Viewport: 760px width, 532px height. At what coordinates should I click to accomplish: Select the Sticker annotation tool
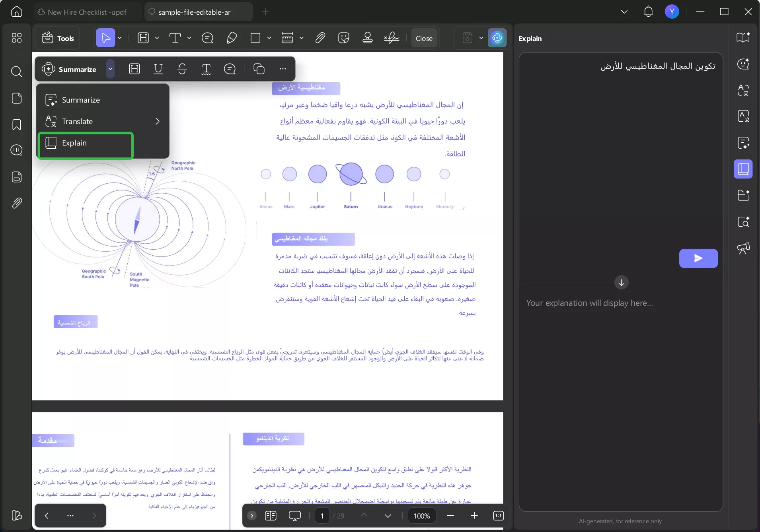click(343, 38)
